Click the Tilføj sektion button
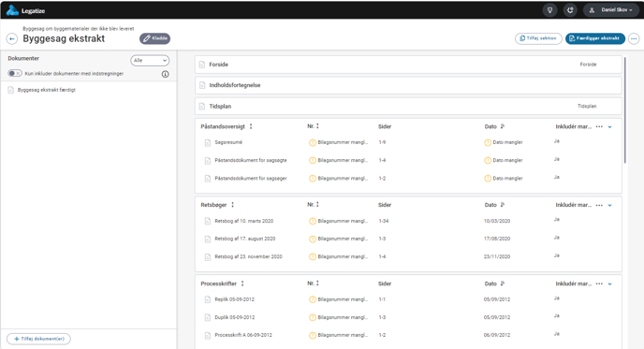The image size is (644, 349). click(x=538, y=38)
